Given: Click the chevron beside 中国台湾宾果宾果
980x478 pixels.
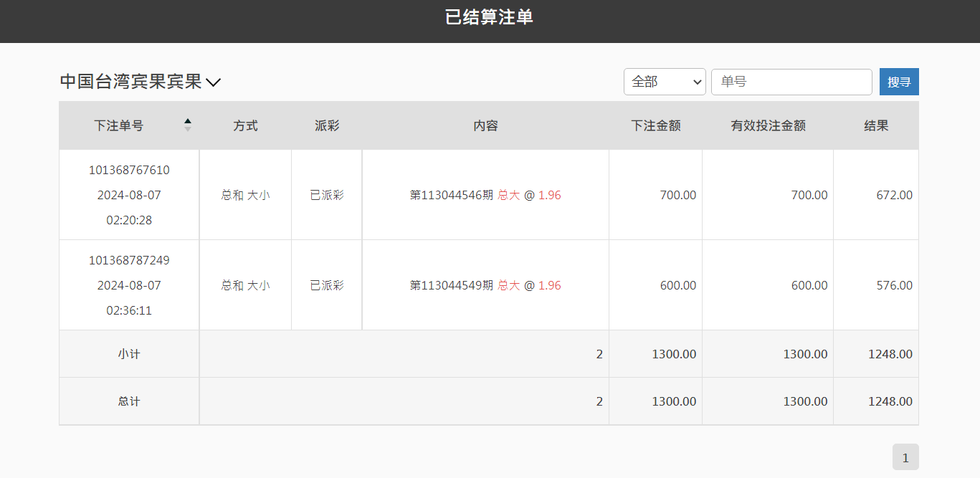Looking at the screenshot, I should [x=213, y=83].
